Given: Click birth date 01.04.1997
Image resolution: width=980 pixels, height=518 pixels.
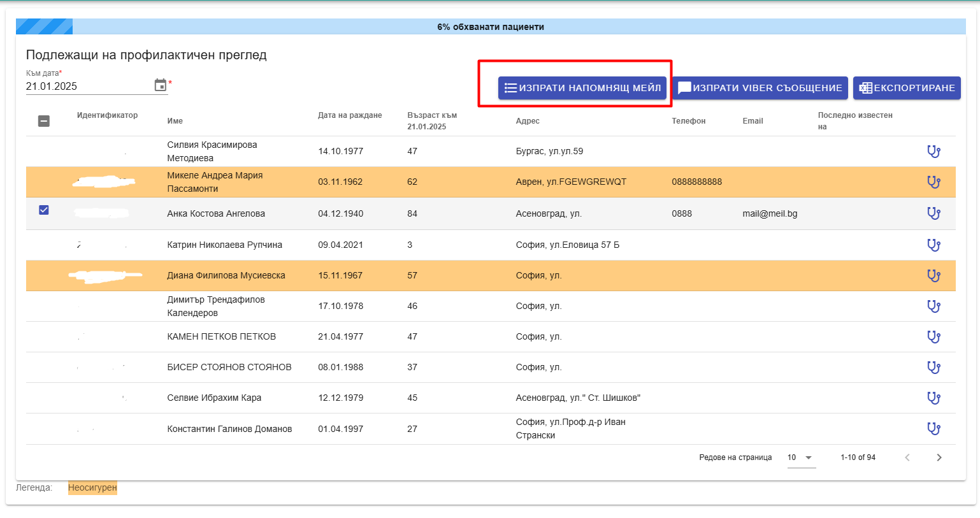Looking at the screenshot, I should (x=340, y=429).
